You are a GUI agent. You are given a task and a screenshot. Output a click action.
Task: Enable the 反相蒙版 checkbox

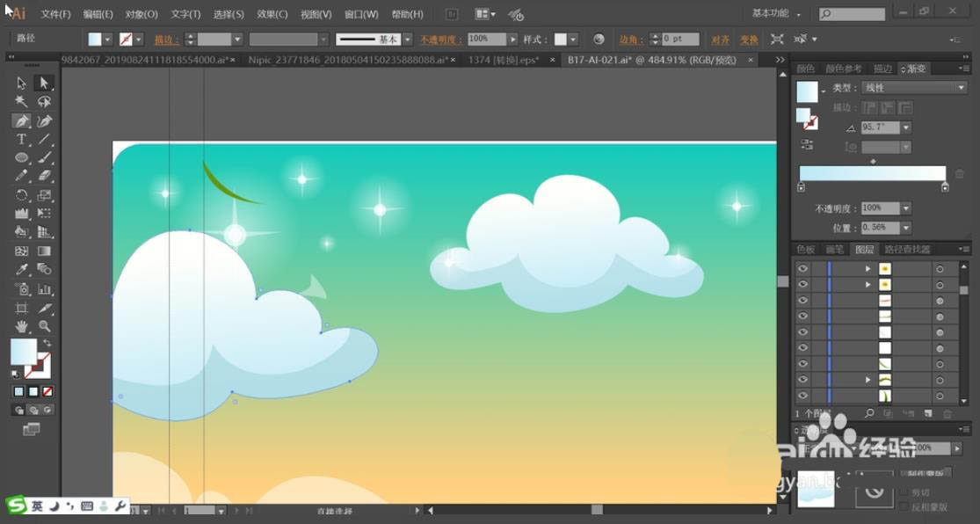[904, 507]
